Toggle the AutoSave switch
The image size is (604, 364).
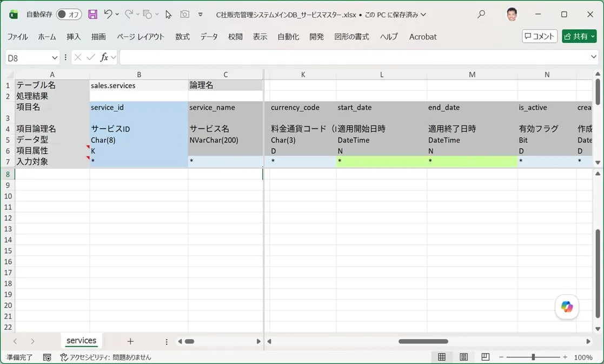(x=69, y=15)
